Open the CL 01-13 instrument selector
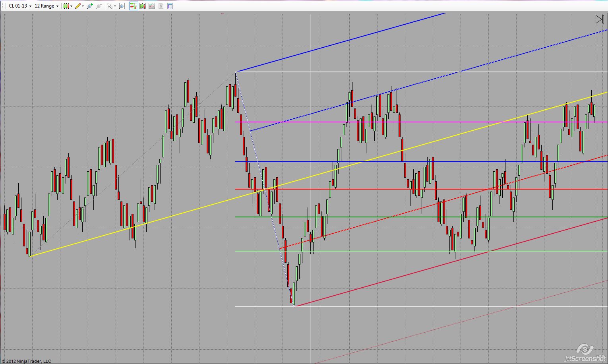Screen dimensions: 608x364 point(20,6)
